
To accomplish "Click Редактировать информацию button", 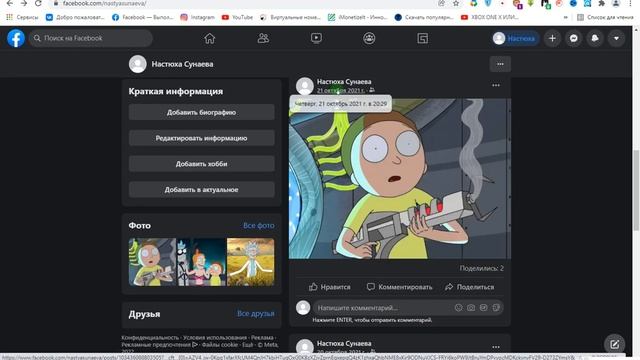I will [201, 138].
